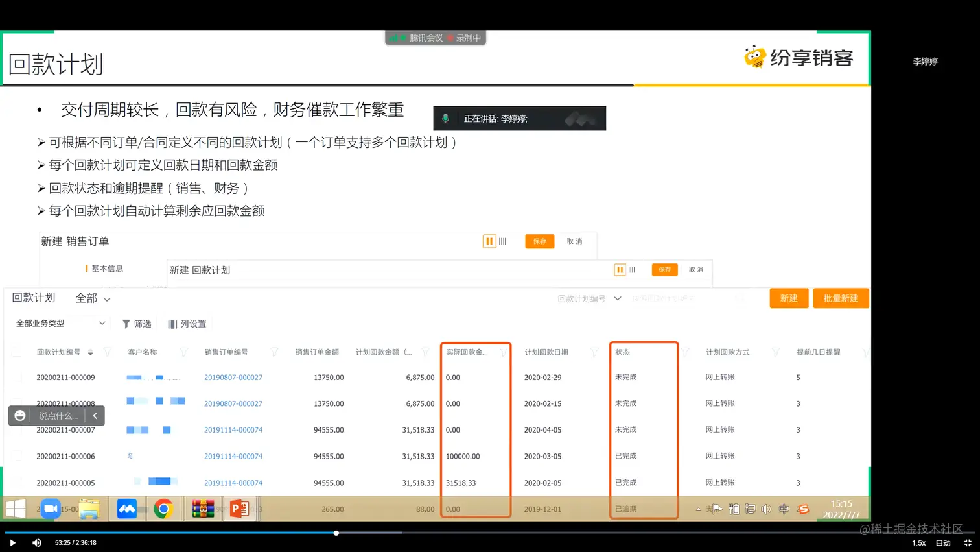Open the 计划回款方式 column filter funnel
980x552 pixels.
pos(776,352)
